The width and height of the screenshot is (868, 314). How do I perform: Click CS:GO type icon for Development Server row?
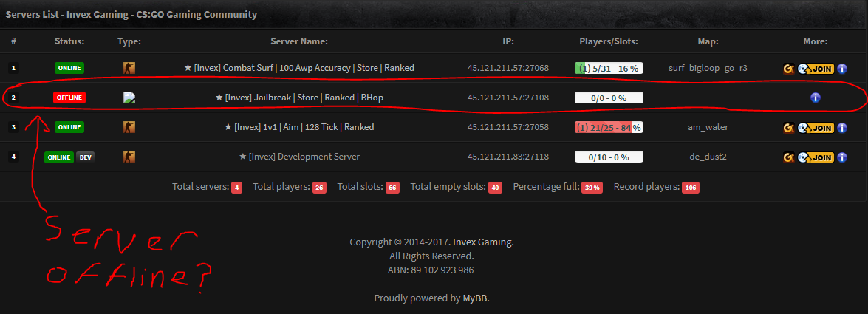129,157
